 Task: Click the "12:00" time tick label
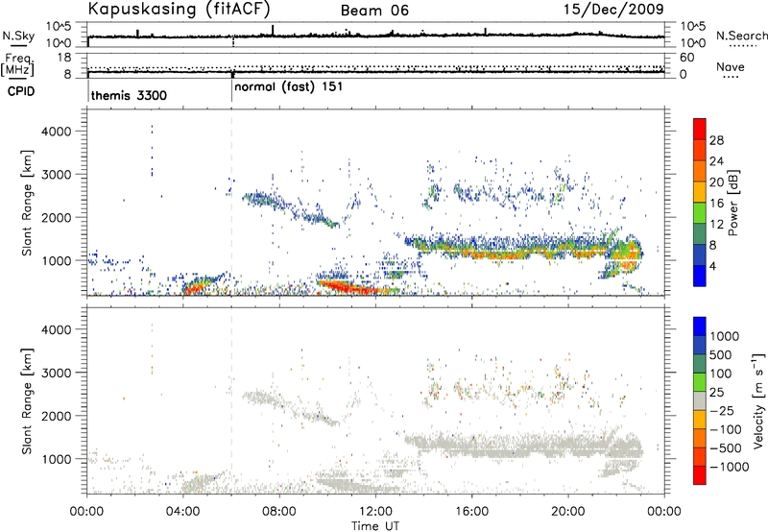(x=375, y=512)
